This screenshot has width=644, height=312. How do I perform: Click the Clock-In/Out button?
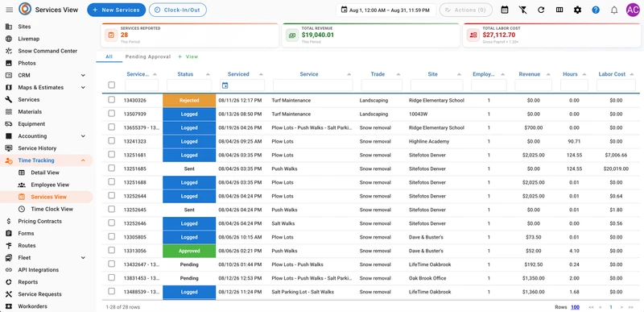coord(178,10)
